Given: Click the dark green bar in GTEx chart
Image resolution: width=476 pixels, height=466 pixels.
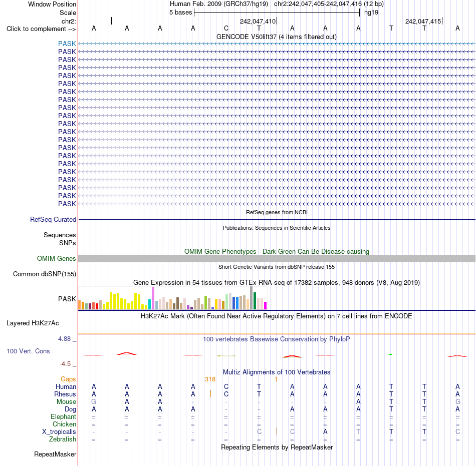Looking at the screenshot, I should pyautogui.click(x=255, y=301).
